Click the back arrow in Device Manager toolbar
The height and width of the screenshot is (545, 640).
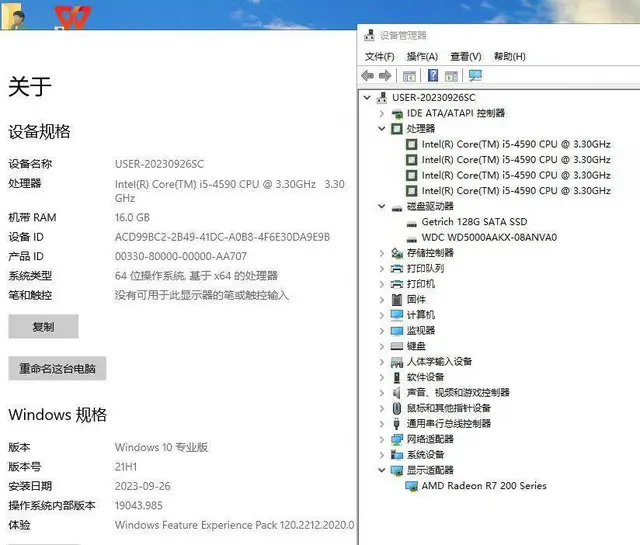click(x=368, y=76)
